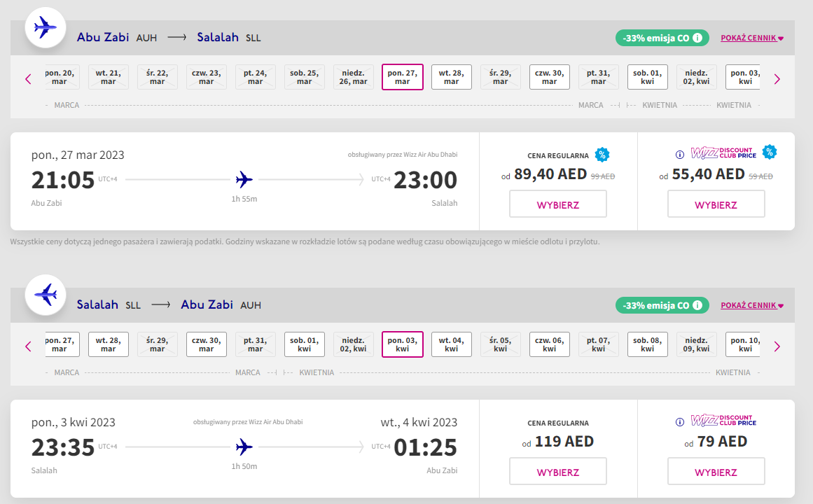The height and width of the screenshot is (504, 813).
Task: Select return date wt. 28, mar
Action: (x=109, y=345)
